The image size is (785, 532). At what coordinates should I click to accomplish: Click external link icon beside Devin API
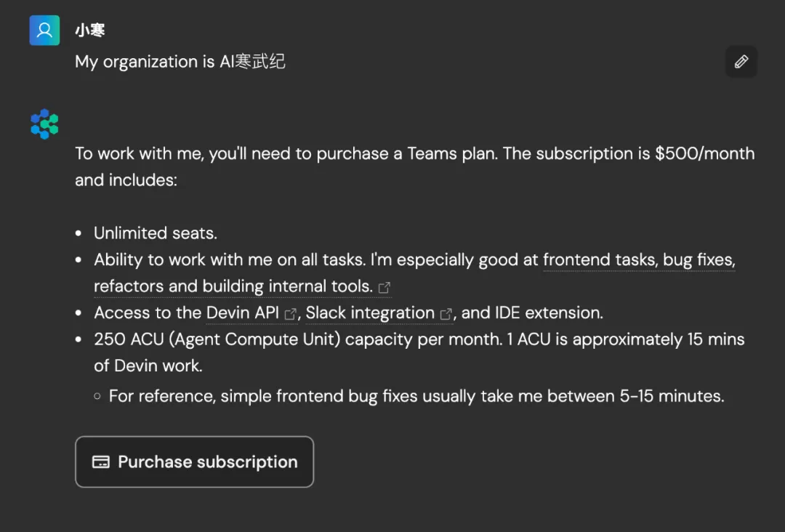[x=290, y=314]
